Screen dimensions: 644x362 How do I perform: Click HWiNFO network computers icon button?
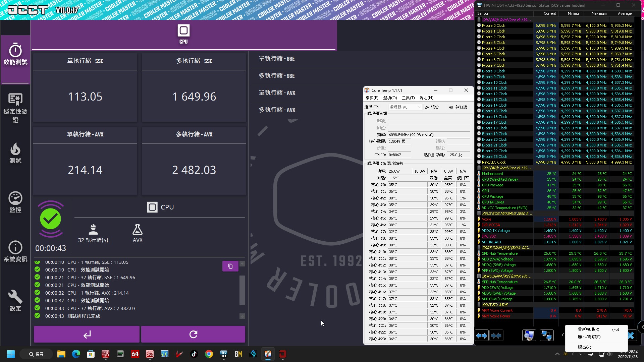tap(546, 336)
